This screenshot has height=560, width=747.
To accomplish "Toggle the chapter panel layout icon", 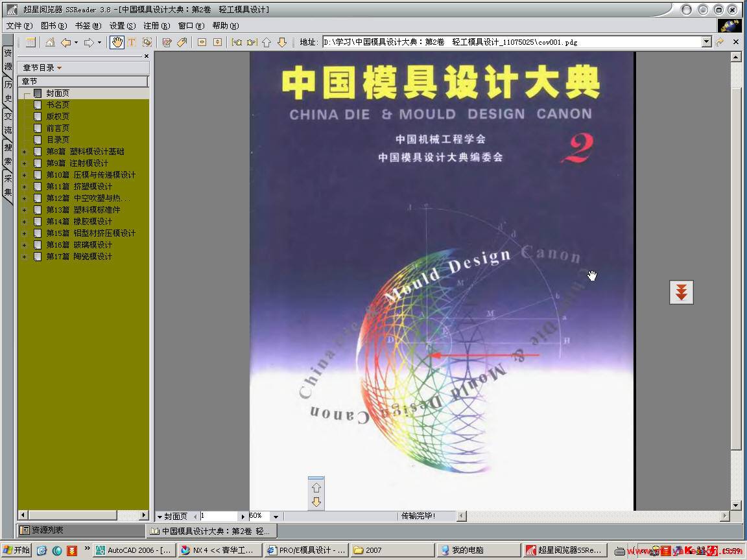I will [x=30, y=42].
